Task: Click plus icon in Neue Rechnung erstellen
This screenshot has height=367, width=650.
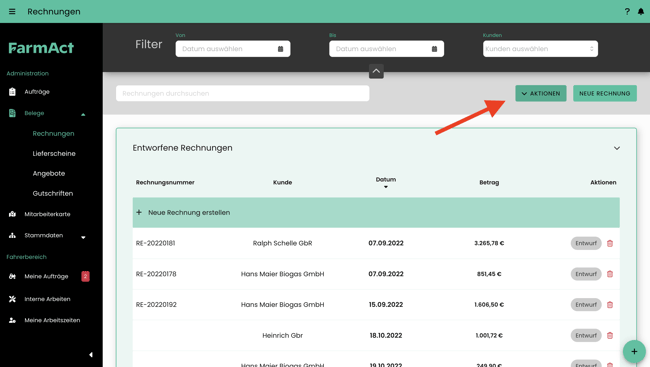Action: coord(139,212)
